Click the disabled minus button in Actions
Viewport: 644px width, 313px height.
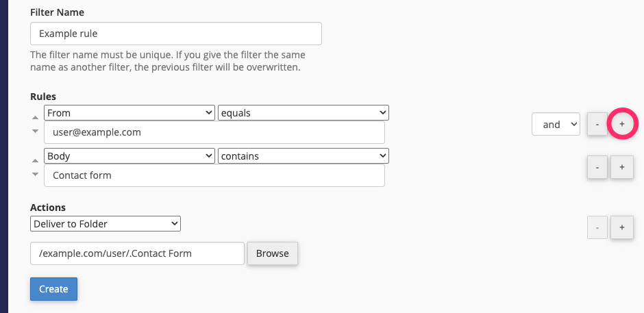click(597, 227)
